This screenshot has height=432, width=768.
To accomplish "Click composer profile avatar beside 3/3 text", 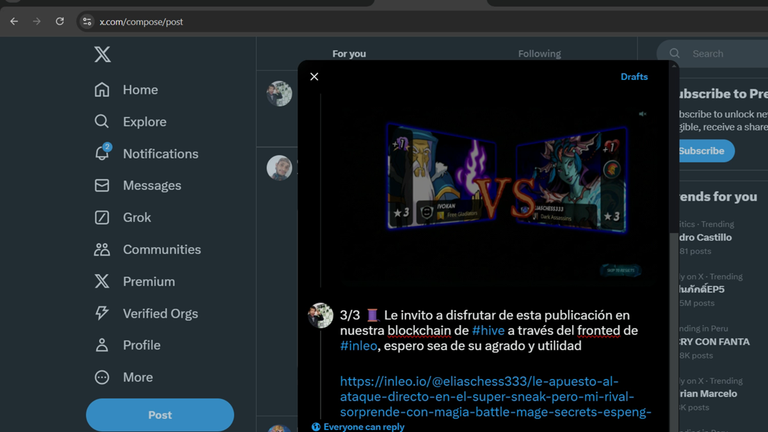I will click(x=320, y=315).
